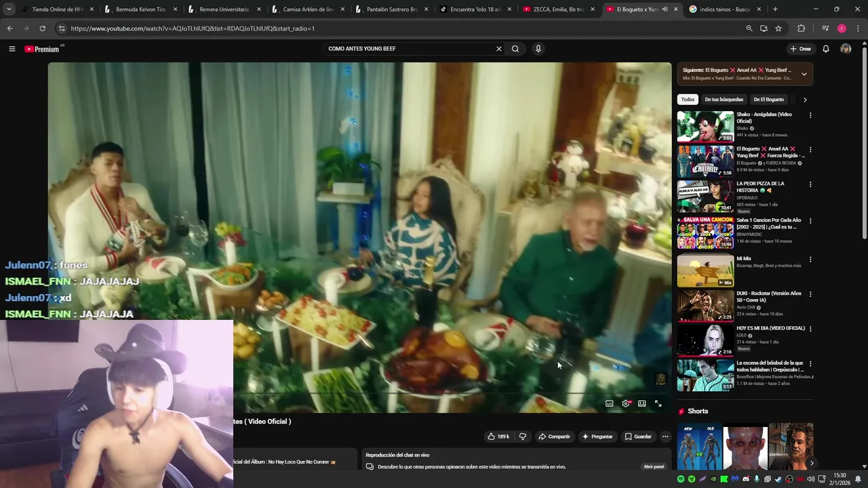Mute the El Bogueto tab audio

click(x=665, y=9)
